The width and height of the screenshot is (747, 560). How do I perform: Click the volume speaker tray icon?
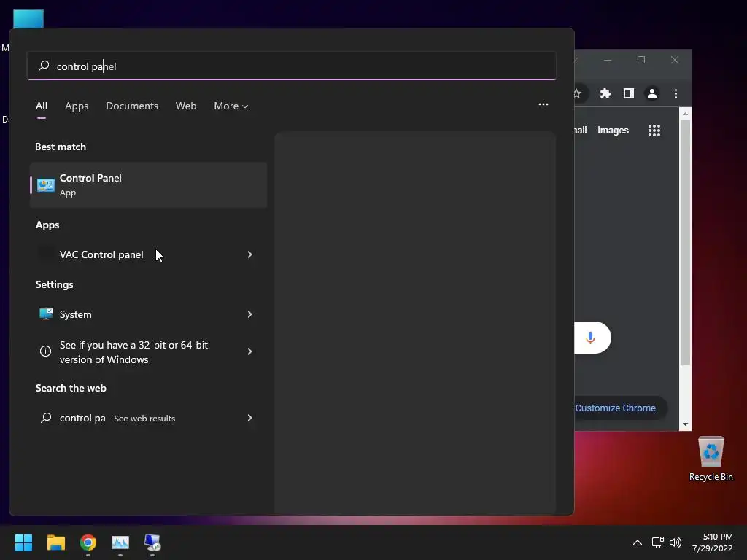point(676,542)
